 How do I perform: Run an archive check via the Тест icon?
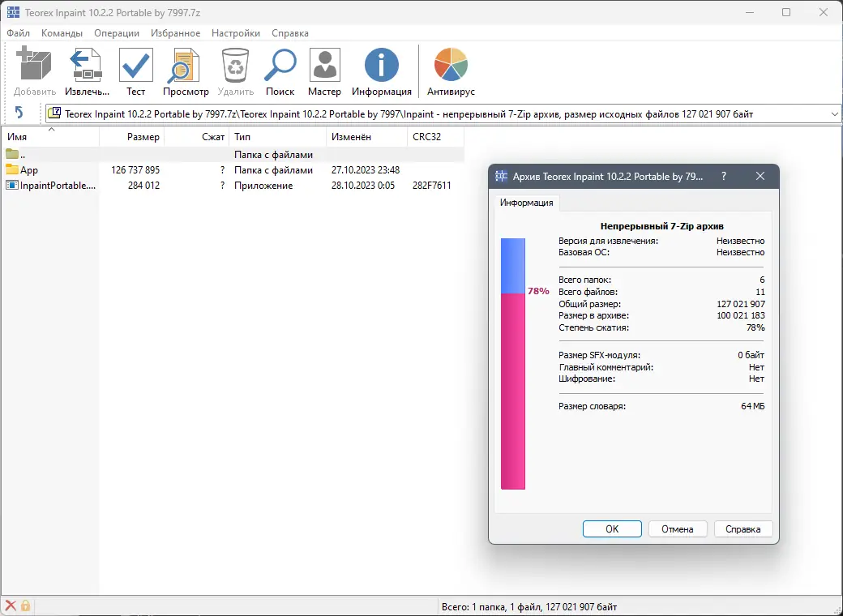(x=135, y=63)
